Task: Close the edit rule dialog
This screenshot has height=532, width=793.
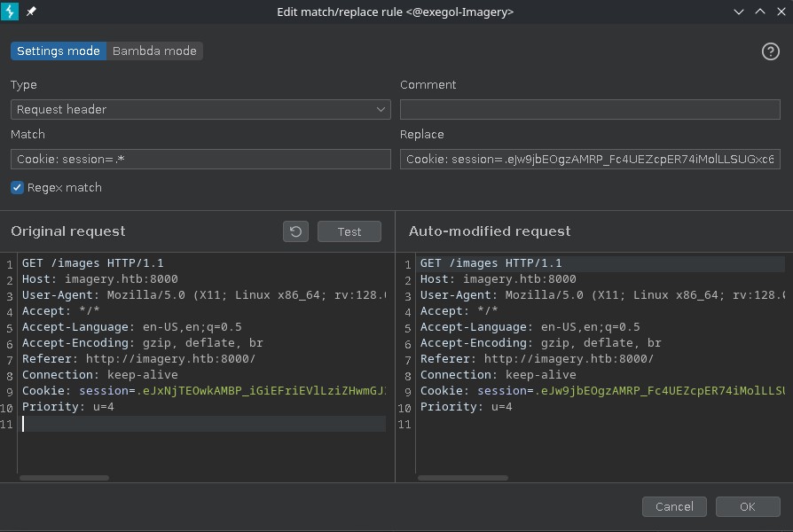Action: point(780,12)
